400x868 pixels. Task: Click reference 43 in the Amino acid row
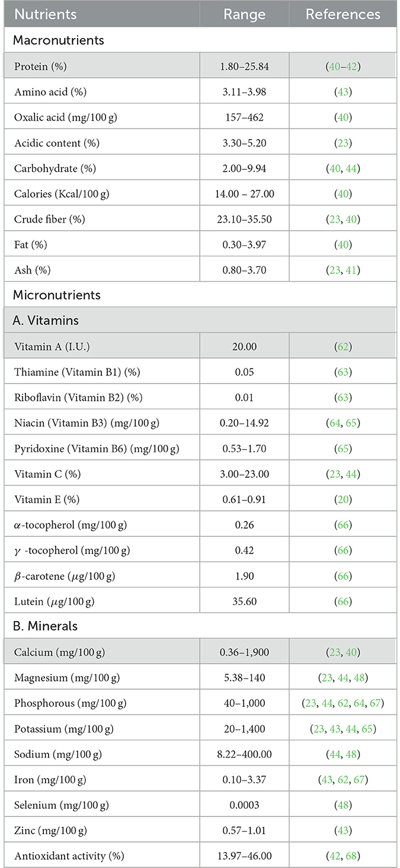pyautogui.click(x=343, y=92)
